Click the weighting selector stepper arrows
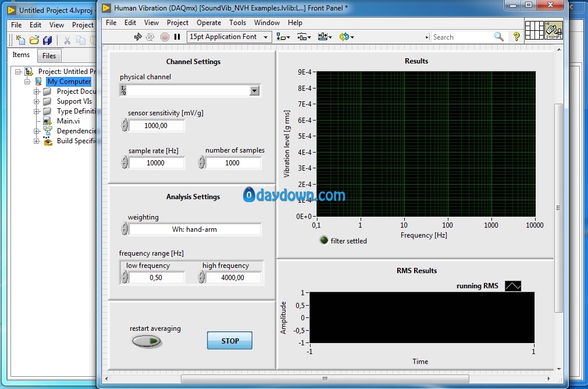588x389 pixels. [x=125, y=229]
